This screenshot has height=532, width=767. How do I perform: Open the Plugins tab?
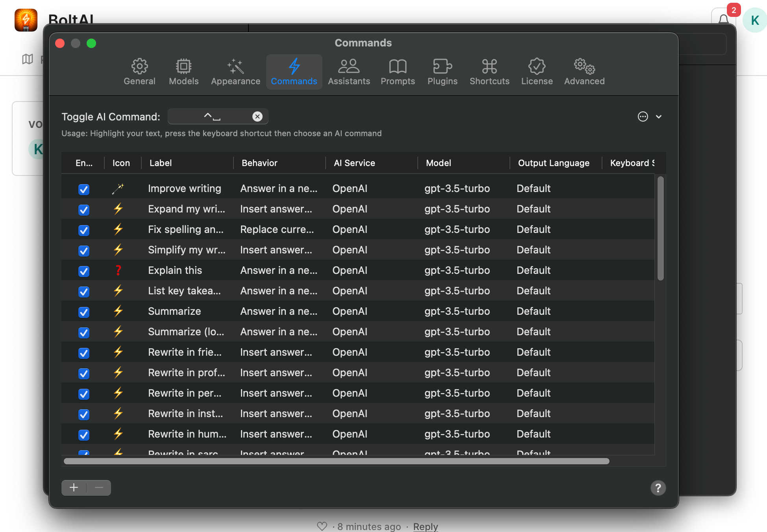coord(443,72)
